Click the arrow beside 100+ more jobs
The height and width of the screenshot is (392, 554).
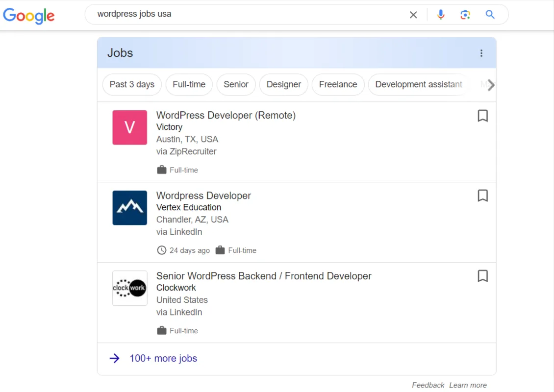click(114, 359)
